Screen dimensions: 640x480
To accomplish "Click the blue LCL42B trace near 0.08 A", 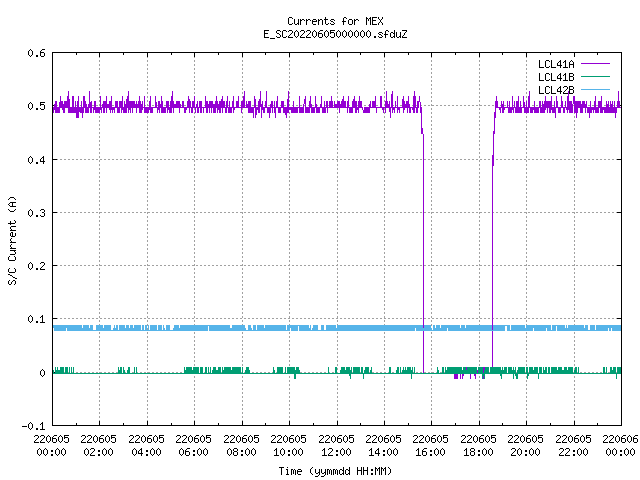I will [337, 328].
